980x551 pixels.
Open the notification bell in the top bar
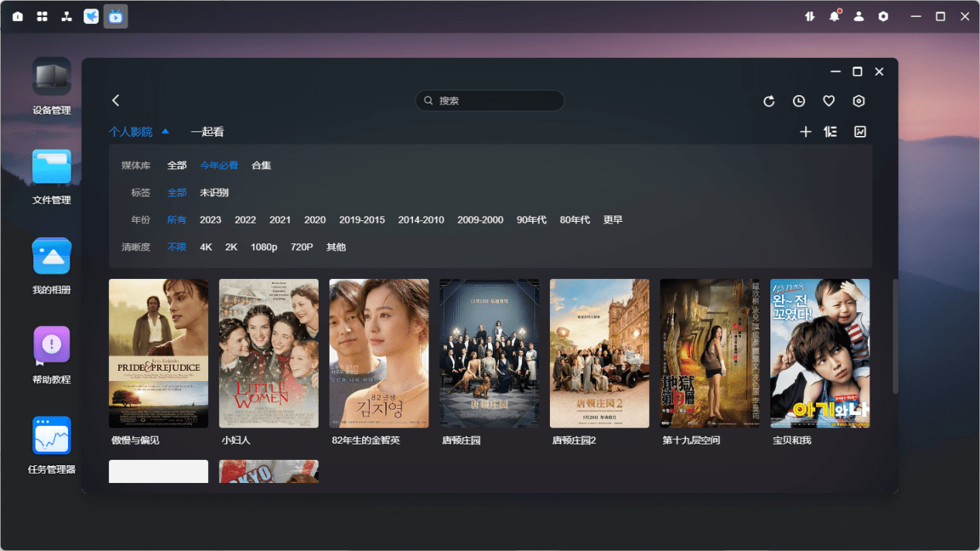tap(835, 15)
